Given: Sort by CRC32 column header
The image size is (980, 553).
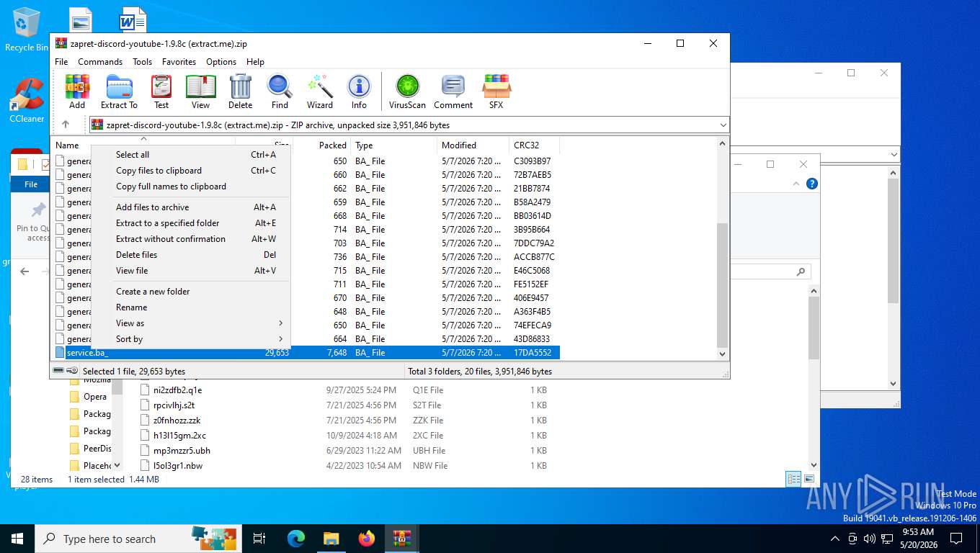Looking at the screenshot, I should click(534, 145).
